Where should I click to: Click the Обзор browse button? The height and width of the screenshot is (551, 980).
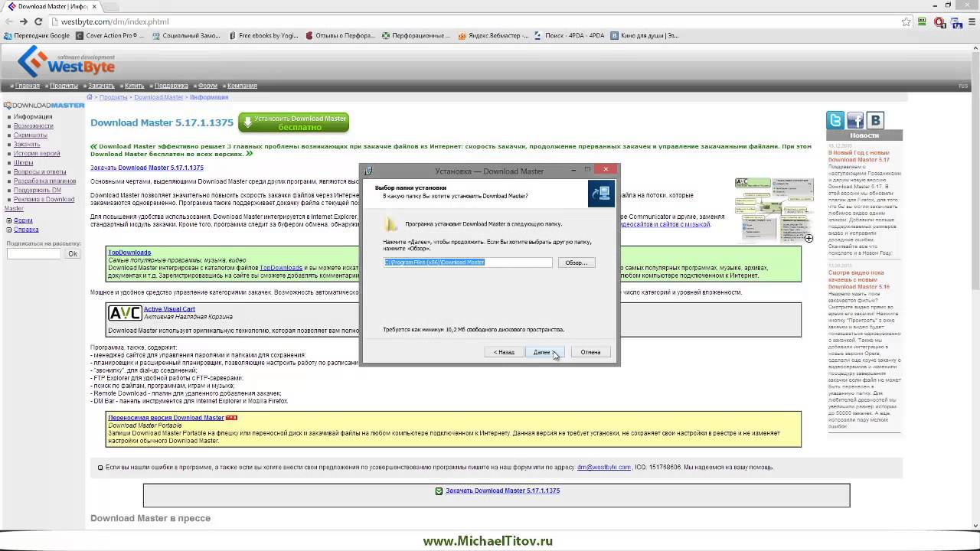[576, 262]
